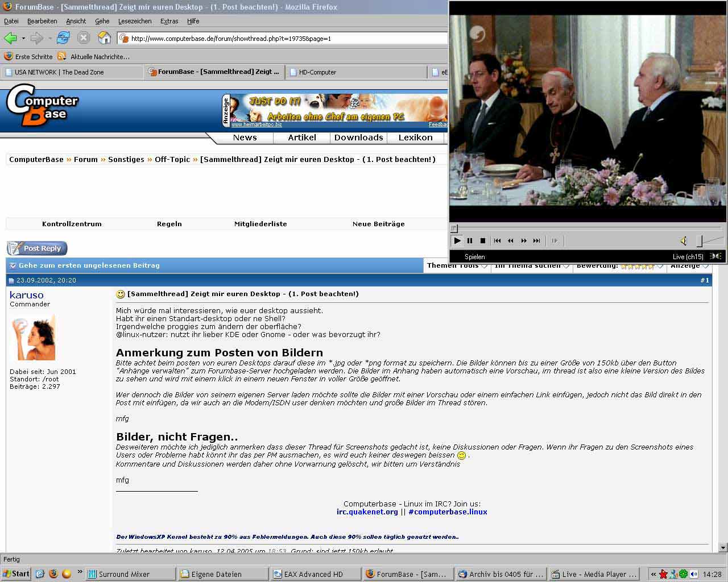This screenshot has width=728, height=582.
Task: Open the Hilfe menu
Action: (x=193, y=21)
